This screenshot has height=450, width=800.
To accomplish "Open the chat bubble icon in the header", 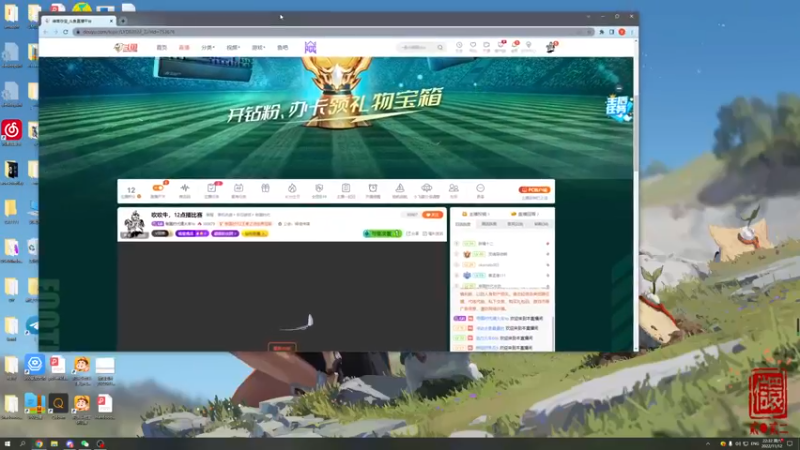I will click(x=487, y=46).
